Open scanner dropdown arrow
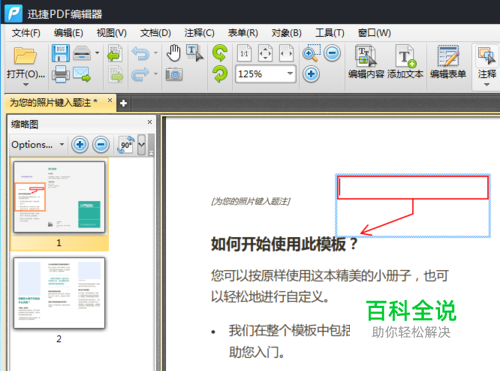The image size is (500, 371). pyautogui.click(x=97, y=53)
